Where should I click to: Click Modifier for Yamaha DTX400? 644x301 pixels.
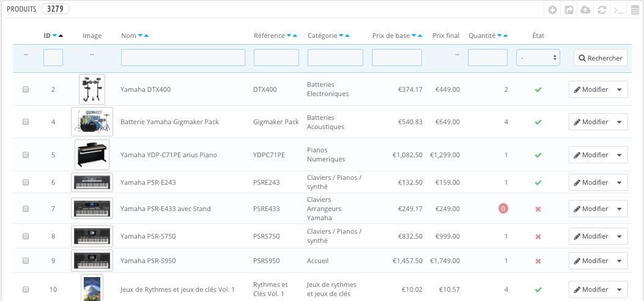click(x=591, y=89)
